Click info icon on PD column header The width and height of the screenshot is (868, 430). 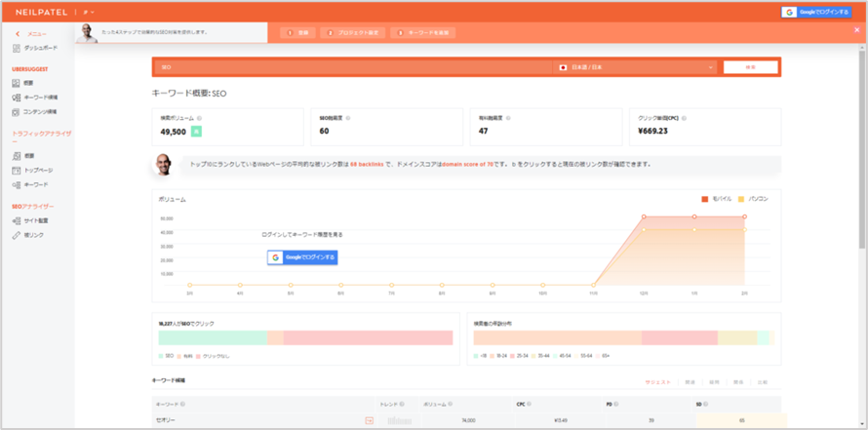click(616, 404)
